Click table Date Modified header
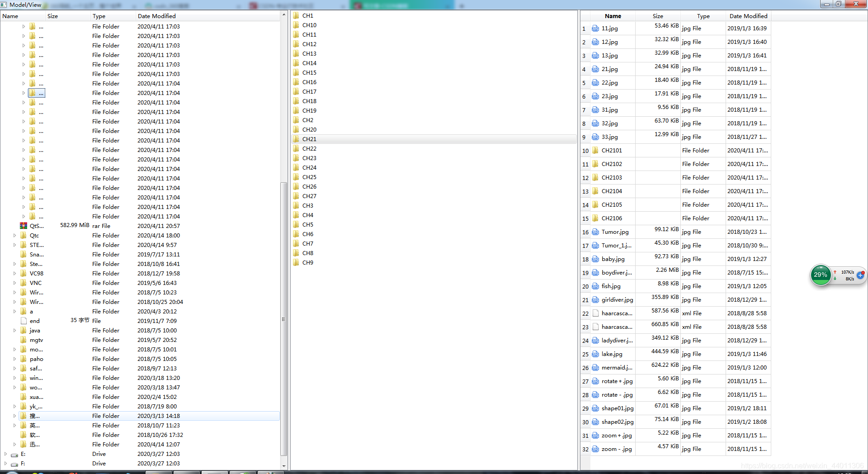The image size is (868, 474). coord(748,16)
